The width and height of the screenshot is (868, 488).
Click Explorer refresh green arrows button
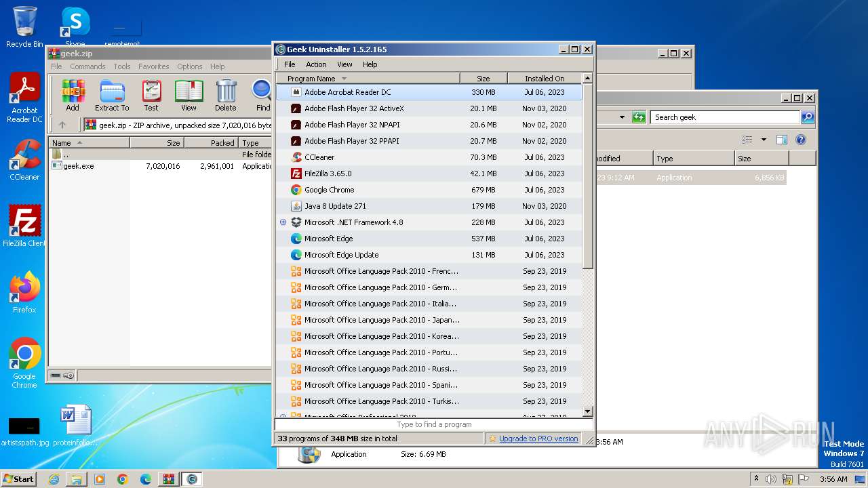click(638, 117)
